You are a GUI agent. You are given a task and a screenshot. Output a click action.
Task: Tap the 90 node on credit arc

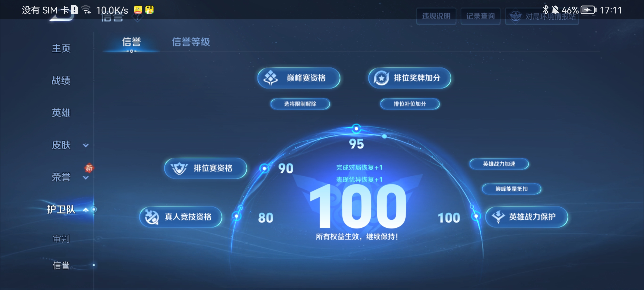[264, 168]
